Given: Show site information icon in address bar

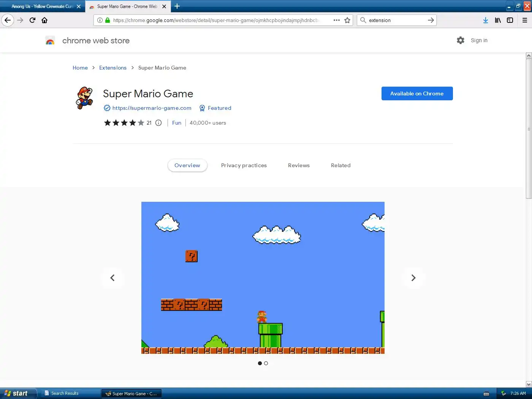Looking at the screenshot, I should click(x=100, y=20).
